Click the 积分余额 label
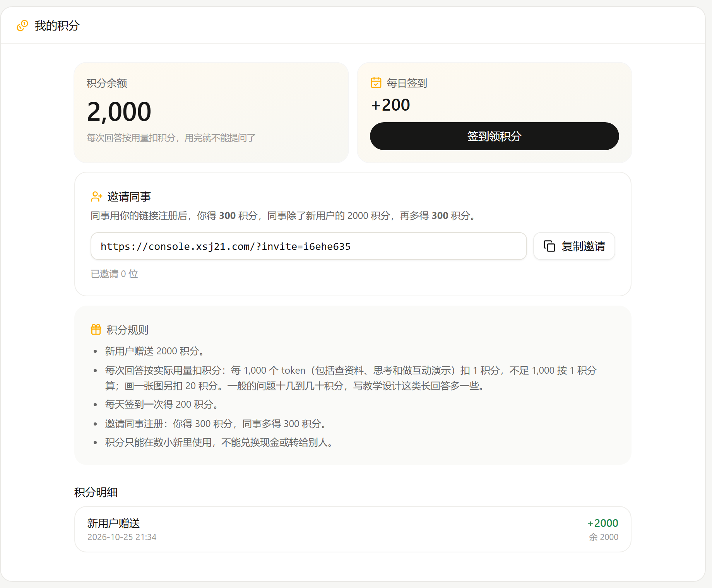The height and width of the screenshot is (588, 712). tap(107, 83)
